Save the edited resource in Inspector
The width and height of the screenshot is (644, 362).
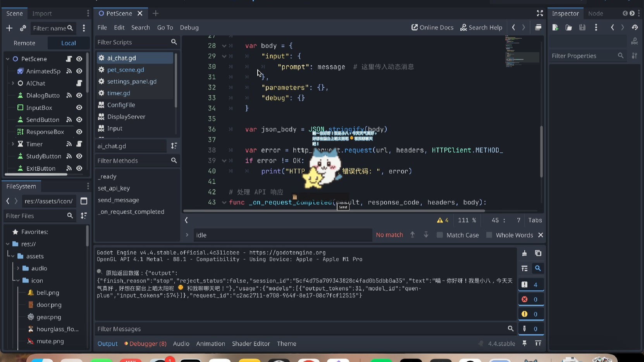(x=582, y=28)
